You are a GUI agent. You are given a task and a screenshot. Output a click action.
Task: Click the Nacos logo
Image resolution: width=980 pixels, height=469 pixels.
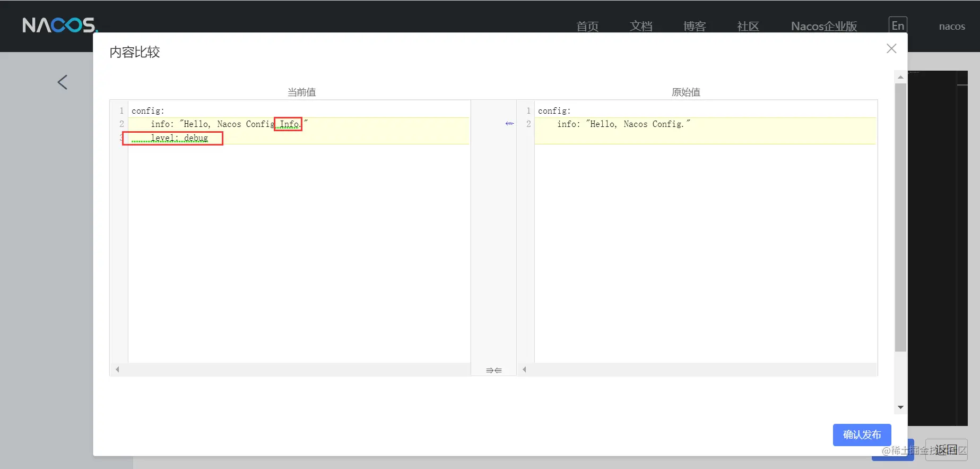(x=60, y=25)
